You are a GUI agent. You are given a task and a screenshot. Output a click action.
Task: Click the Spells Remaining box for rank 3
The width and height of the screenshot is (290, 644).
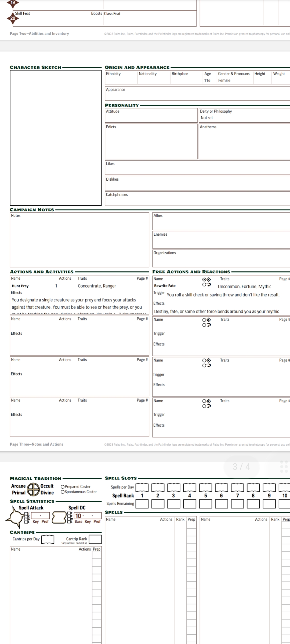point(174,504)
